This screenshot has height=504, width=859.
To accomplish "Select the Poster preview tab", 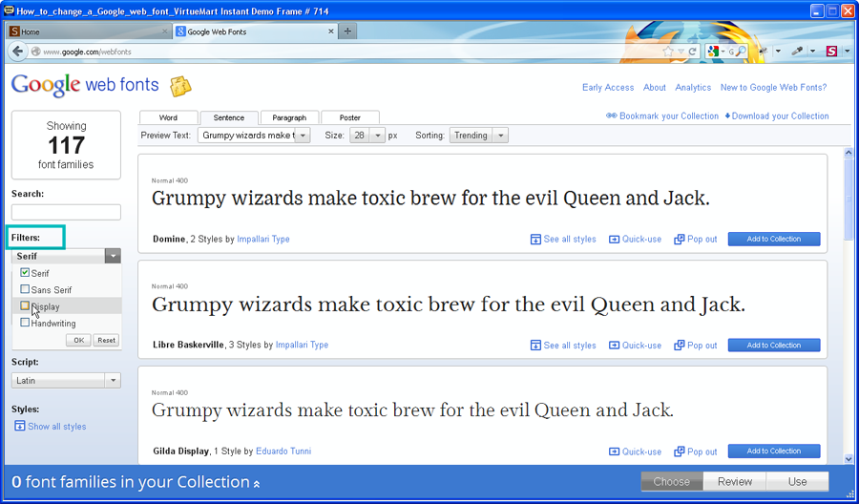I will point(349,117).
